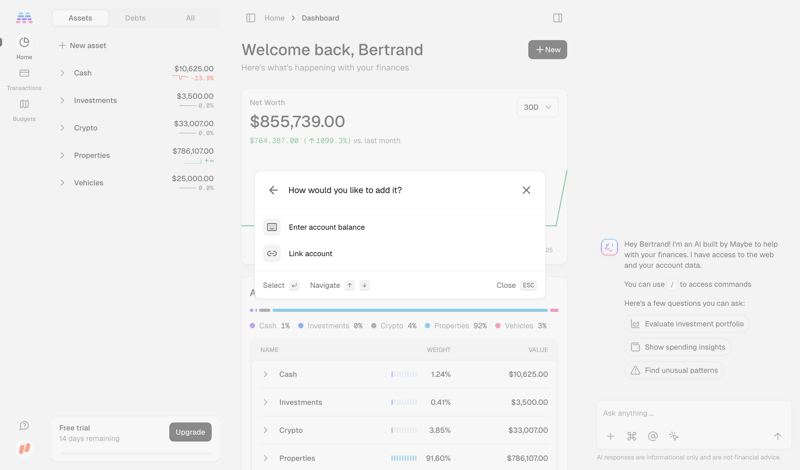The image size is (800, 470).
Task: Switch to the Debts tab
Action: tap(135, 18)
